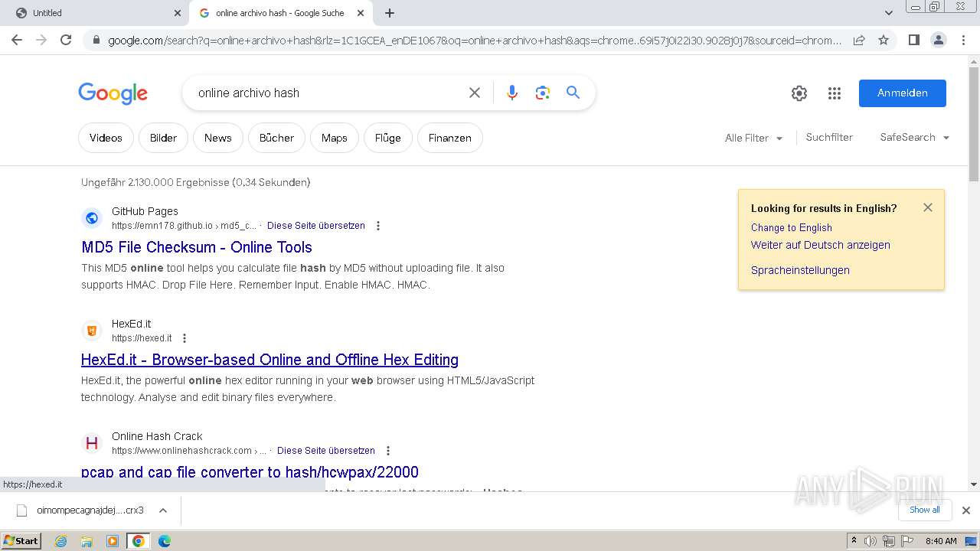Click the taskbar clock showing 8:40 AM
Viewport: 980px width, 551px height.
tap(942, 541)
